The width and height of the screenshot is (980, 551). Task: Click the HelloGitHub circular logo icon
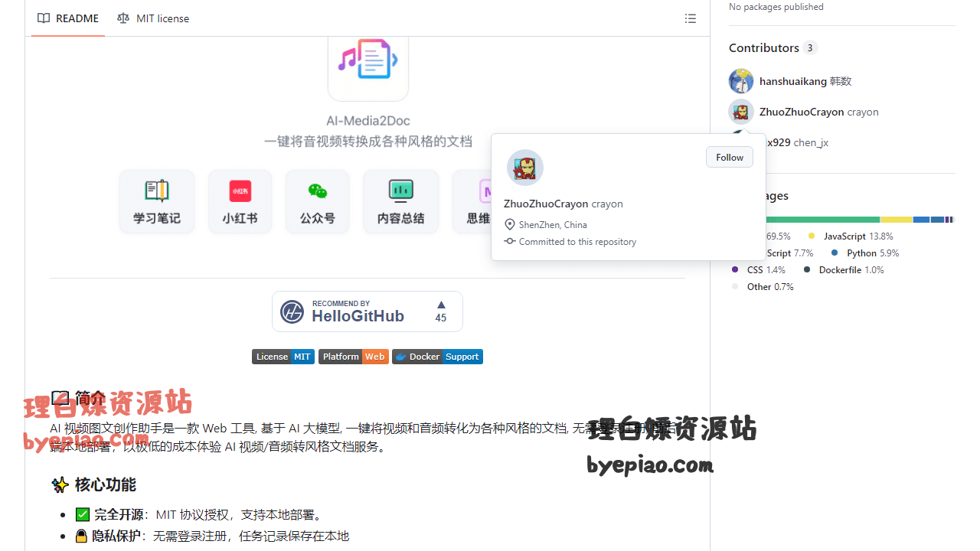point(292,311)
